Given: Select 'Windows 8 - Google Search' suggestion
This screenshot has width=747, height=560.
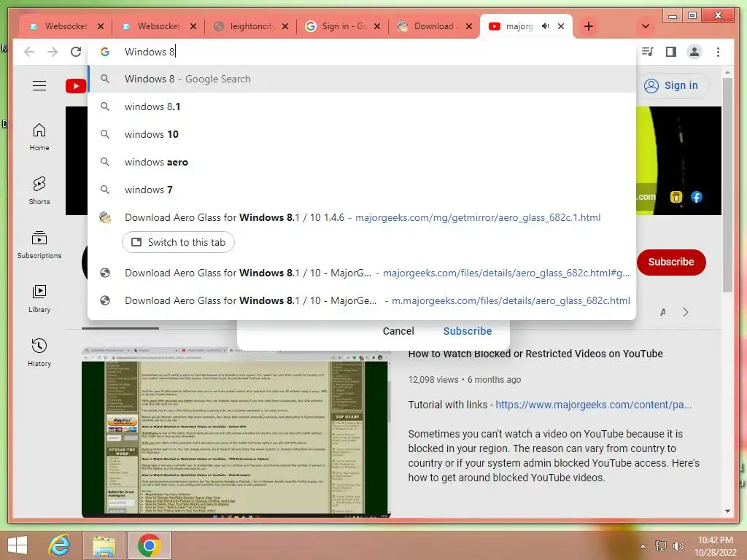Looking at the screenshot, I should (362, 79).
